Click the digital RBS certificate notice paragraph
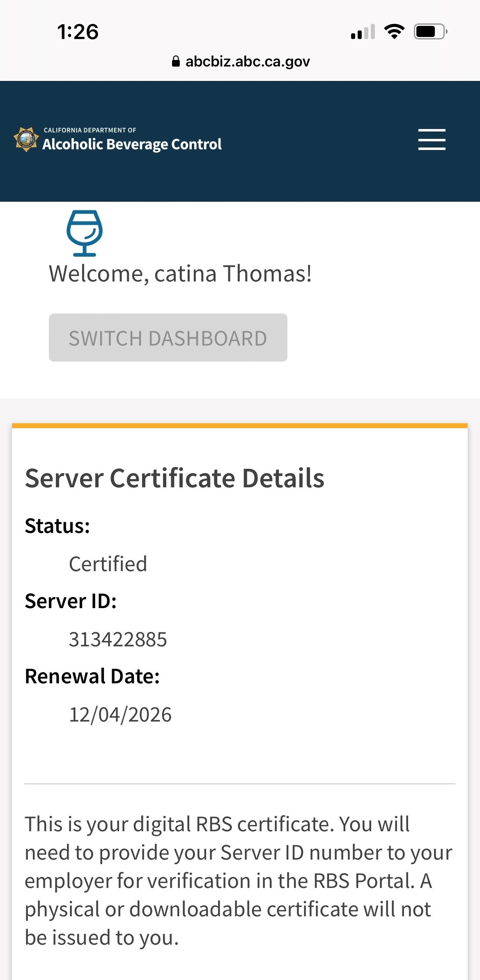 coord(238,881)
